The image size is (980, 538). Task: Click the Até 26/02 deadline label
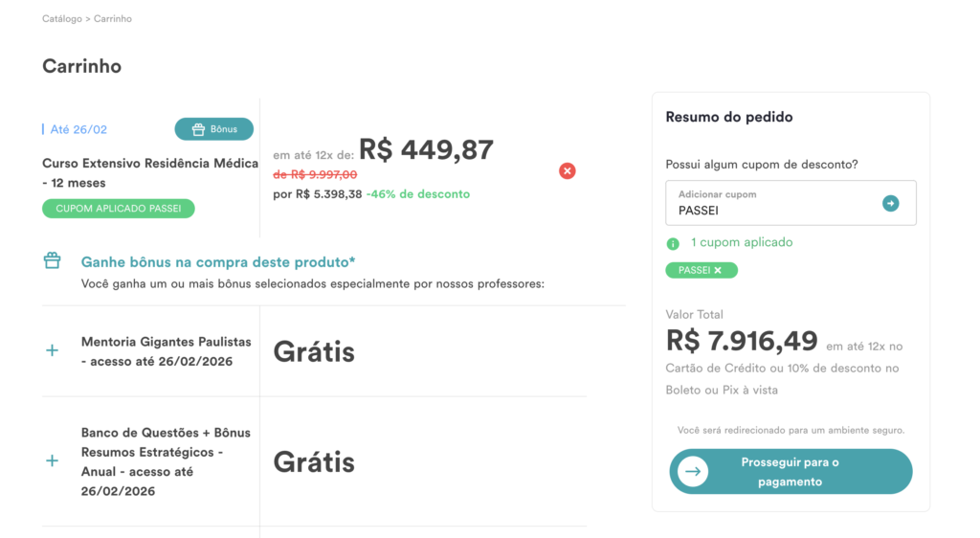pyautogui.click(x=78, y=129)
